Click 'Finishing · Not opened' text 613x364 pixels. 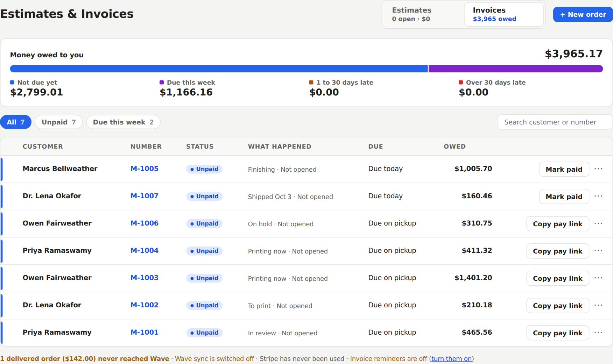pyautogui.click(x=282, y=169)
